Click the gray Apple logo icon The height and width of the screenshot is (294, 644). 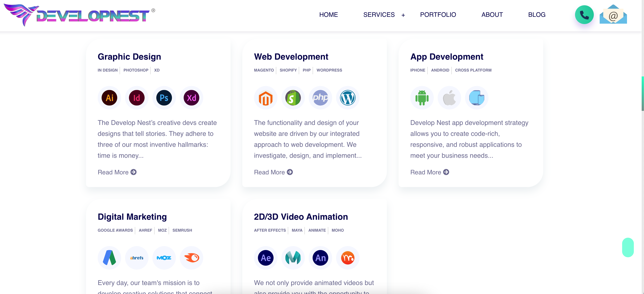point(449,98)
